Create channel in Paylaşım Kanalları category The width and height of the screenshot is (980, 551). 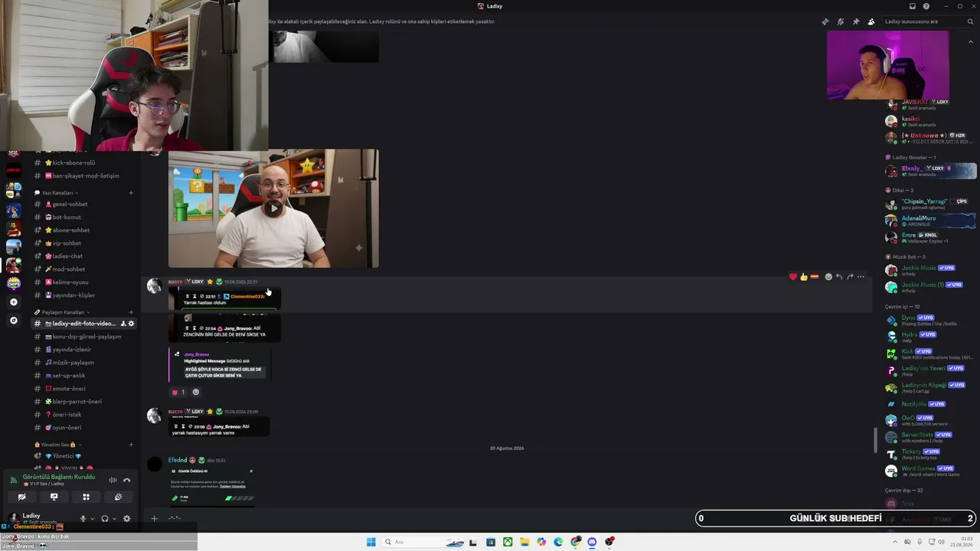click(131, 312)
